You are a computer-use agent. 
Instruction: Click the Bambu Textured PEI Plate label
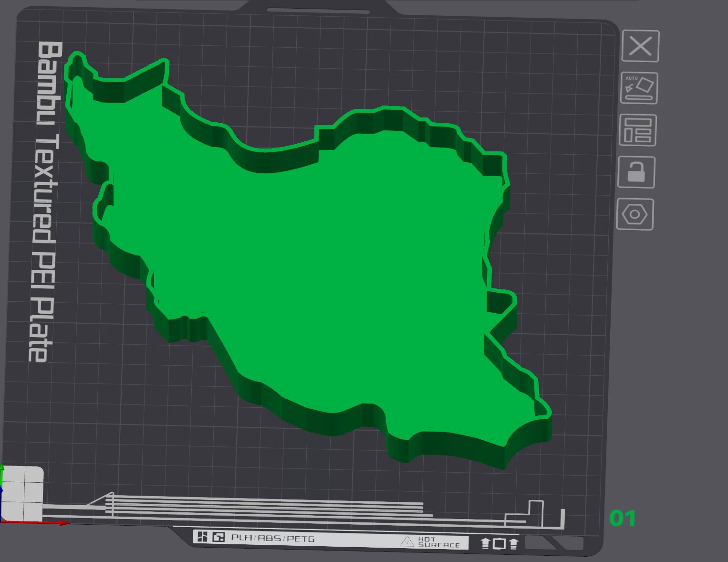click(x=44, y=201)
